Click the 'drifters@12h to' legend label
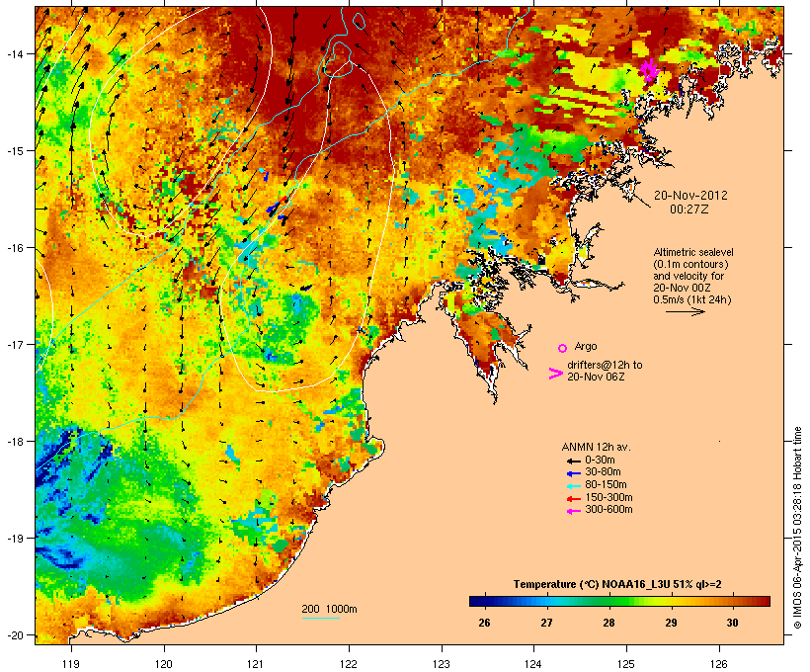The width and height of the screenshot is (810, 672). tap(605, 365)
